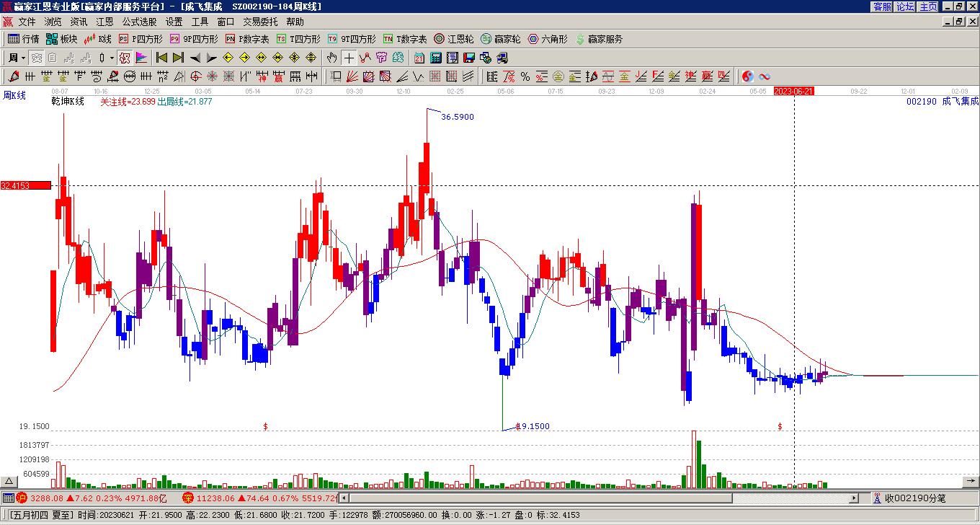Screen dimensions: 980x525
Task: Click the red-blue yin-yang icon
Action: [x=748, y=76]
